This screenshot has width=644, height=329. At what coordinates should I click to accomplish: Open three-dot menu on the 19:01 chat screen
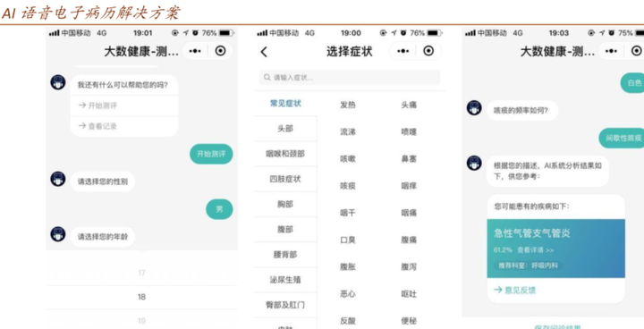pos(195,51)
